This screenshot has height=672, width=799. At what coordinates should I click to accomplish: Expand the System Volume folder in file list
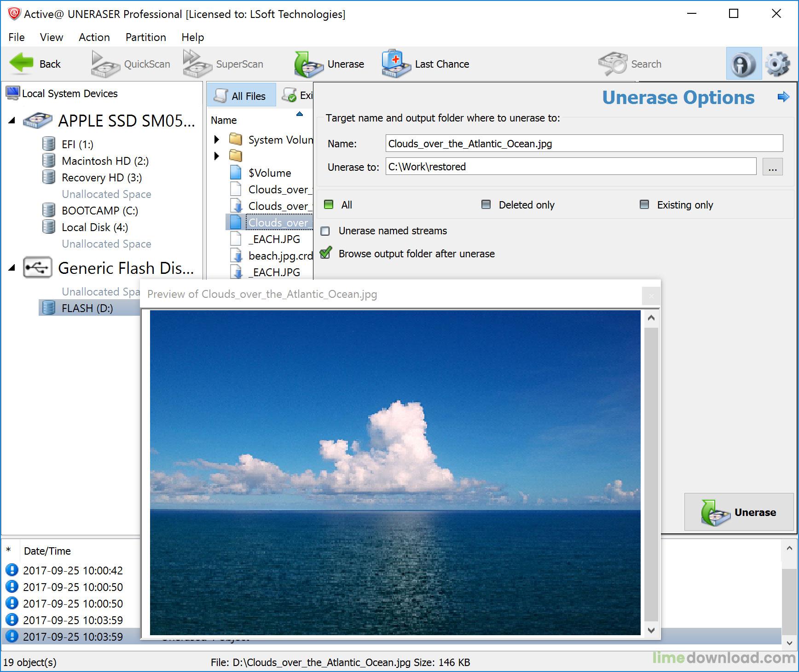(x=217, y=139)
